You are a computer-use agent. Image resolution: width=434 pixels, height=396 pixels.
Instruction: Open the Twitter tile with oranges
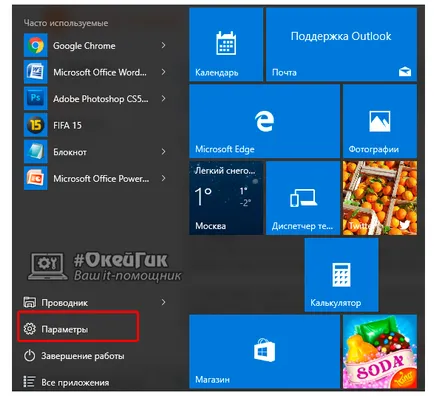pos(380,198)
